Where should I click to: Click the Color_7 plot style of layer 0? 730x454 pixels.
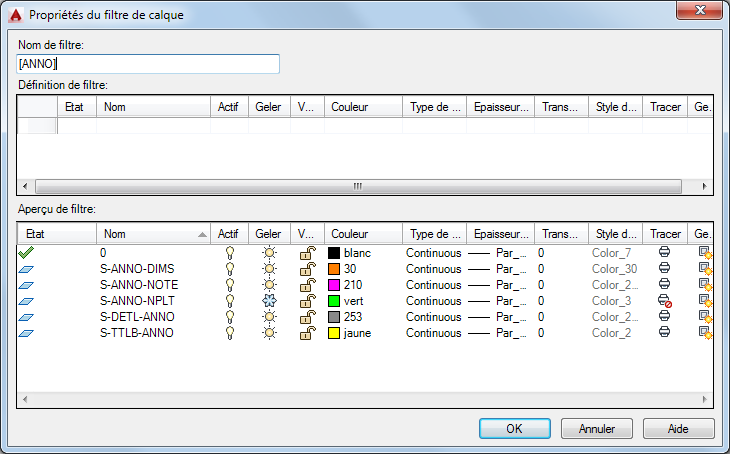pyautogui.click(x=611, y=253)
